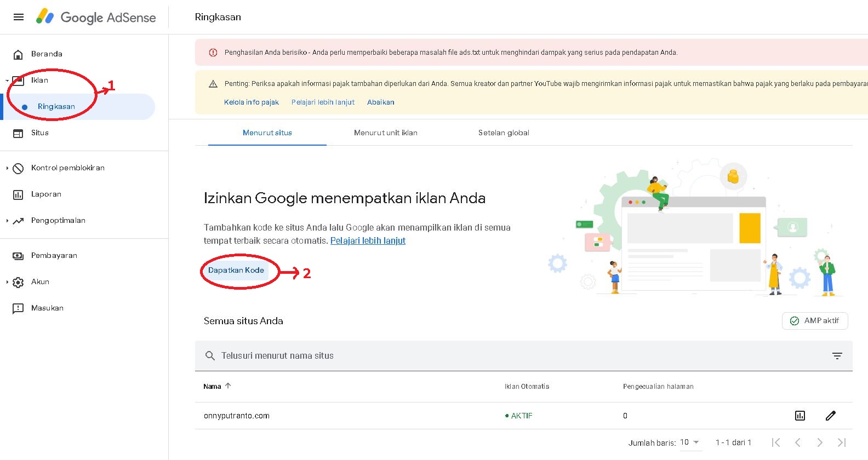This screenshot has height=460, width=868.
Task: Expand Pengoptimalan section arrow
Action: (7, 221)
